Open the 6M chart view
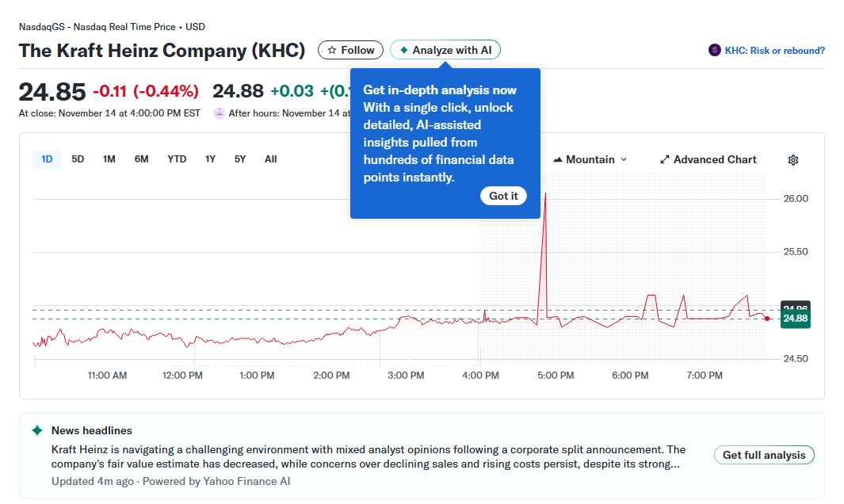Viewport: 844px width, 504px height. point(142,158)
